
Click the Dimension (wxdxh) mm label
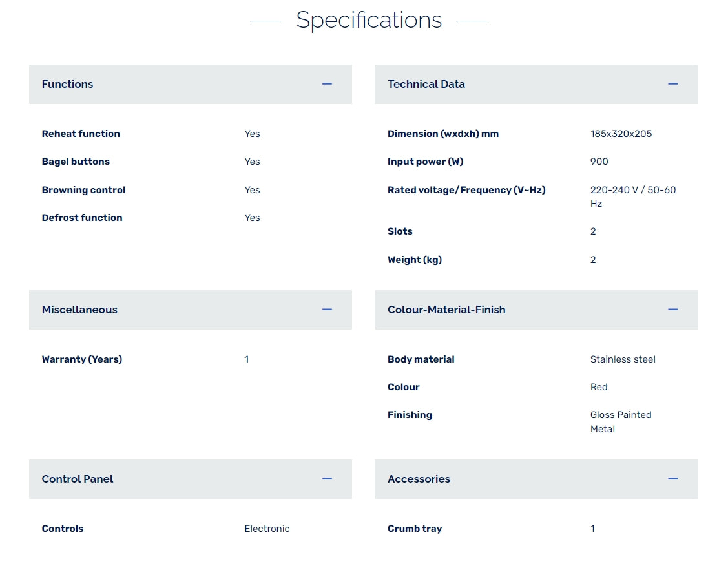[x=443, y=134]
